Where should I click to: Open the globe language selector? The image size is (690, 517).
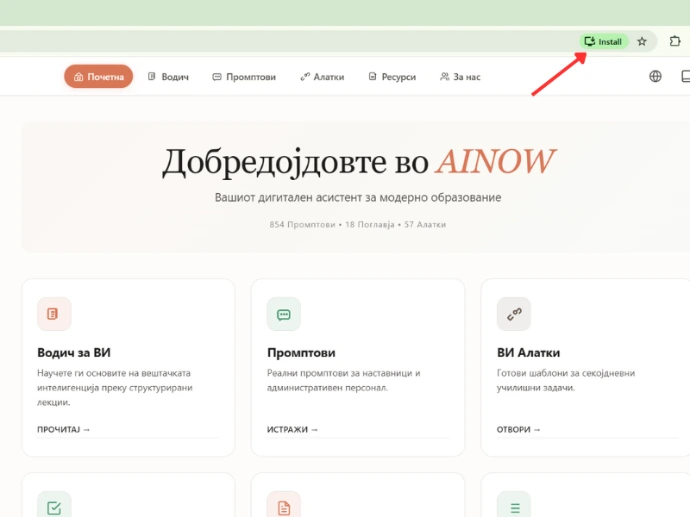(655, 76)
